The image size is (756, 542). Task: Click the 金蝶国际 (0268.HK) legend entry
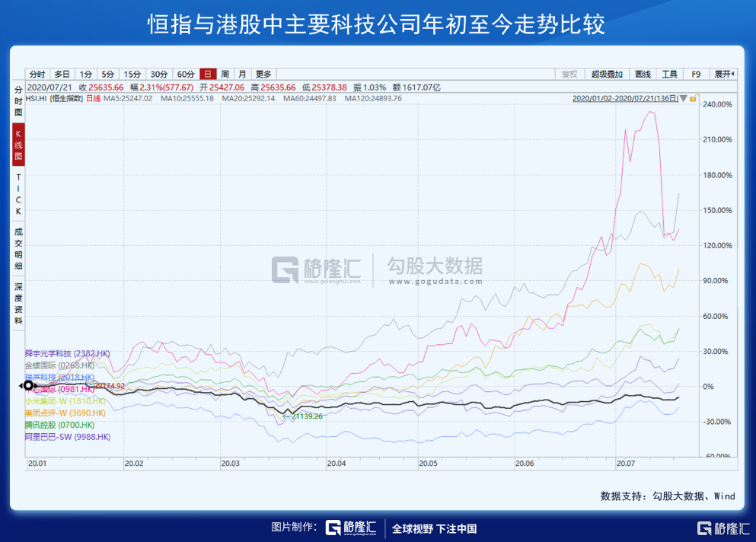pyautogui.click(x=60, y=365)
